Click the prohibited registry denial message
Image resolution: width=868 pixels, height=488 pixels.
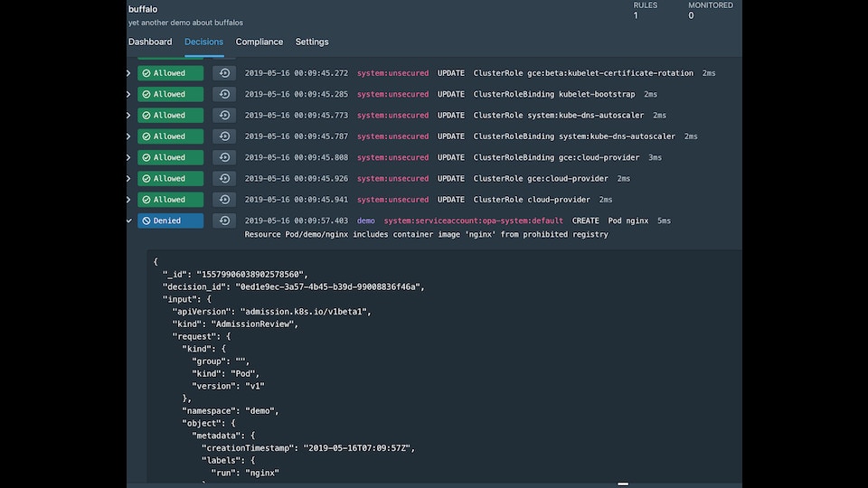click(426, 235)
